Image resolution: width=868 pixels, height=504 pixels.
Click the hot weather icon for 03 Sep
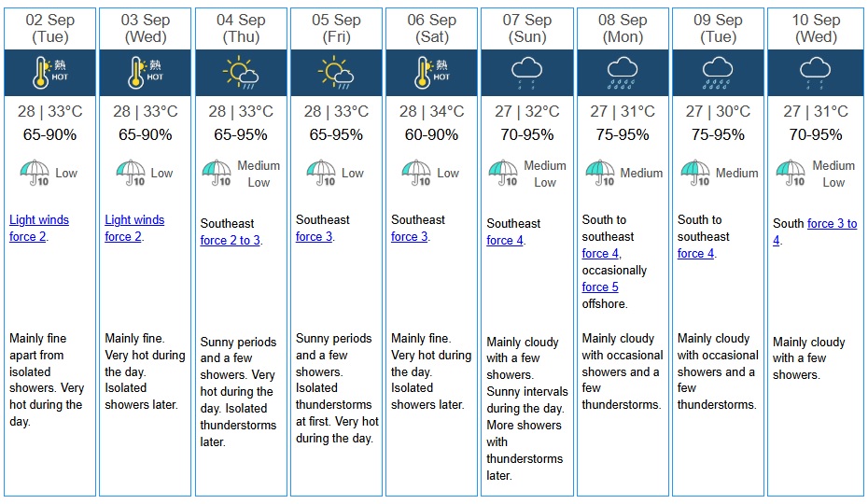pos(145,72)
